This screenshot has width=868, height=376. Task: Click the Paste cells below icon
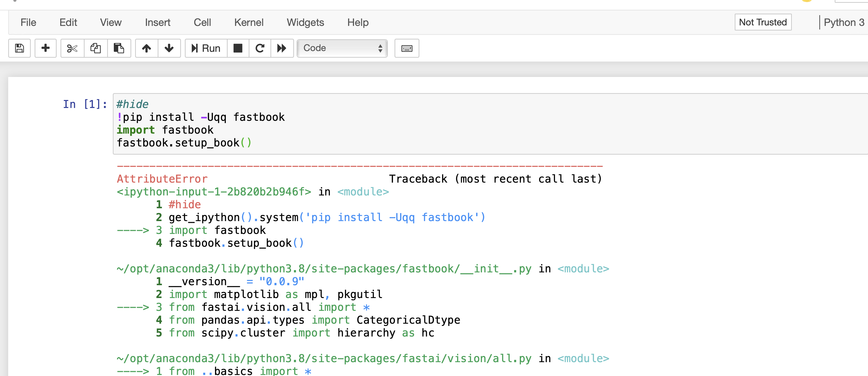(x=118, y=48)
